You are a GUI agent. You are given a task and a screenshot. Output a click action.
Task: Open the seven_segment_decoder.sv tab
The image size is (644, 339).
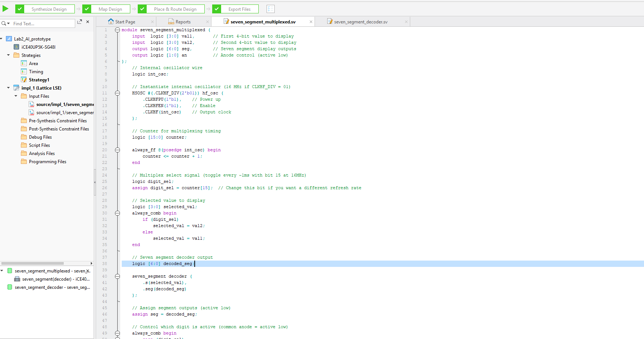pos(360,22)
